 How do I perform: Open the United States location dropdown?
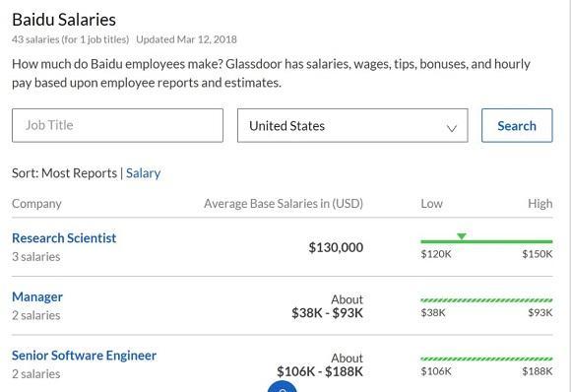coord(352,125)
